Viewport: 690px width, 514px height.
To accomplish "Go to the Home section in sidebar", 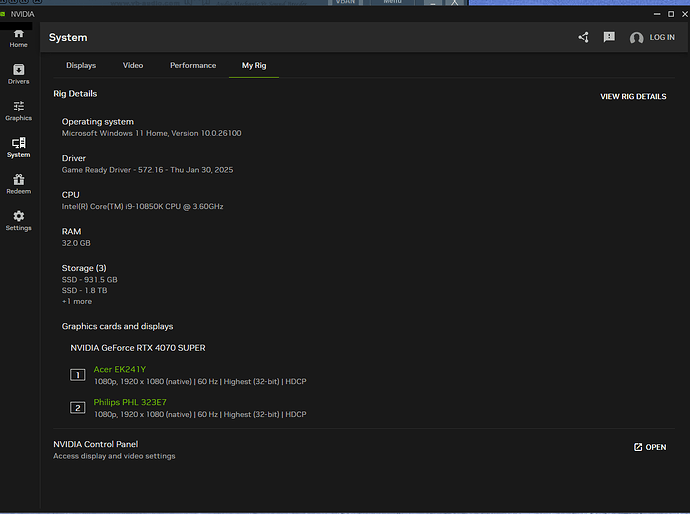I will (x=18, y=38).
